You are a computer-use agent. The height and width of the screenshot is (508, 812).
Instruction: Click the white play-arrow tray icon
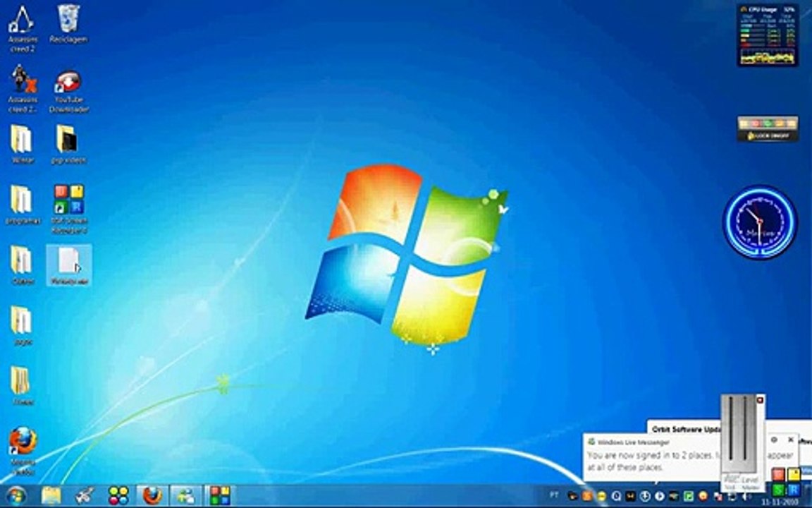[x=660, y=496]
